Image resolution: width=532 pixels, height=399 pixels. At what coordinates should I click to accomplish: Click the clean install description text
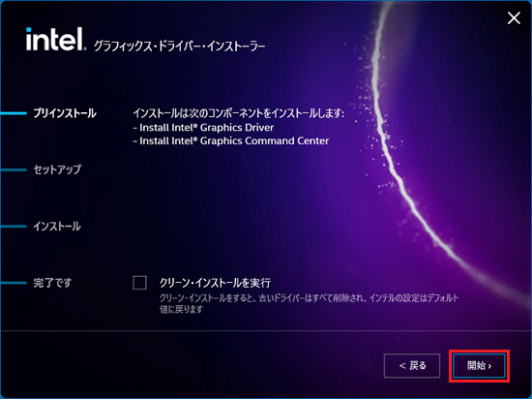coord(309,303)
